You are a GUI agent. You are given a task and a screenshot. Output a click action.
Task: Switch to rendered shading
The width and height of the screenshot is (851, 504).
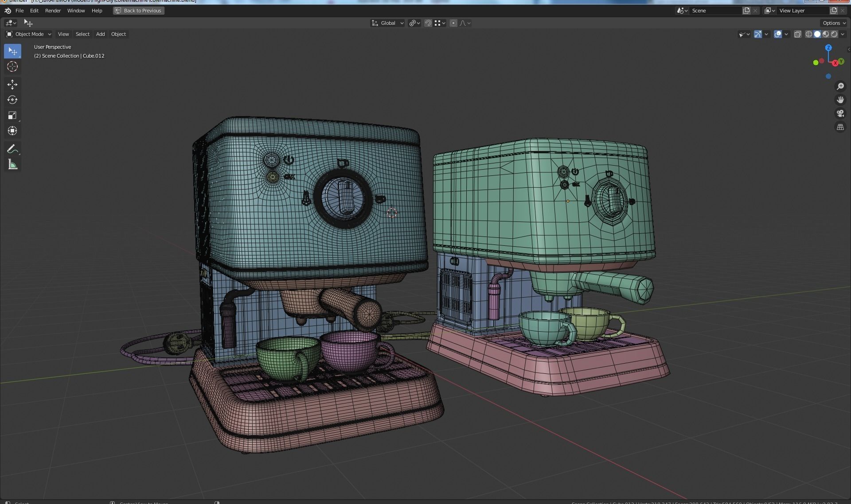tap(834, 34)
